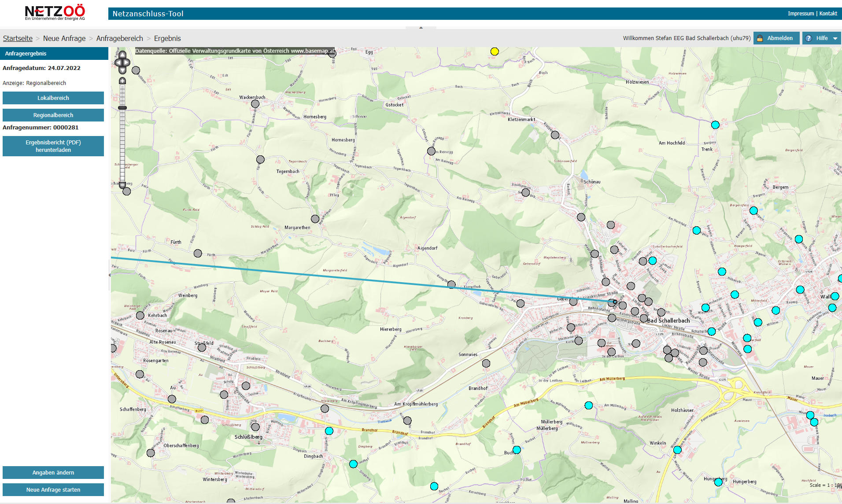Open the Impressum link
Viewport: 842px width, 504px height.
click(x=801, y=14)
